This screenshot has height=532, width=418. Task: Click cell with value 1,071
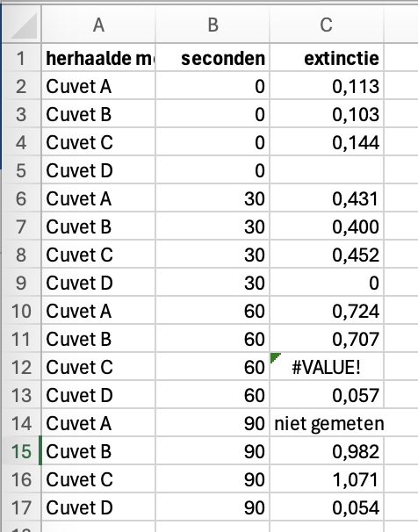tap(327, 479)
